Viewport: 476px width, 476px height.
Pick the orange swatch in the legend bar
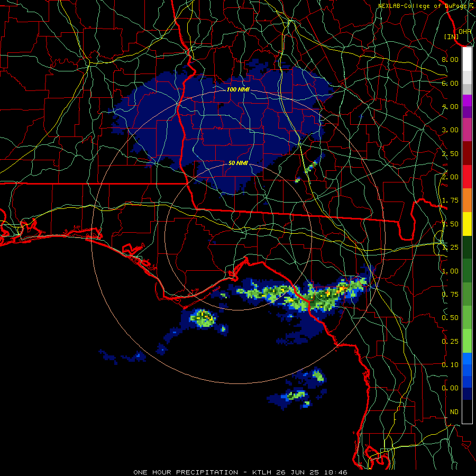467,200
